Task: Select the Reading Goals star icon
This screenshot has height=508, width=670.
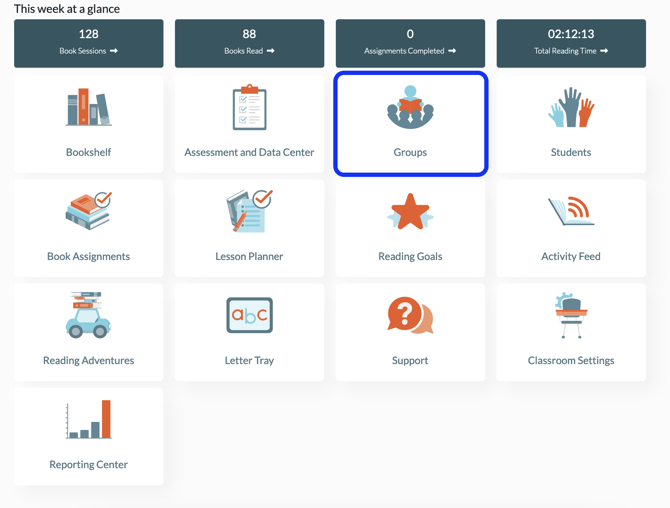Action: click(410, 212)
